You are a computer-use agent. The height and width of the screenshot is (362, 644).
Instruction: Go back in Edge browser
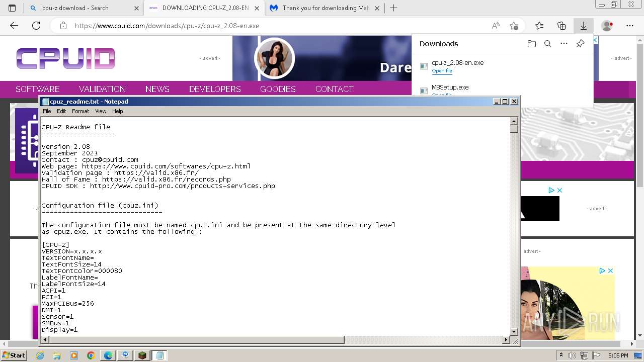[14, 26]
